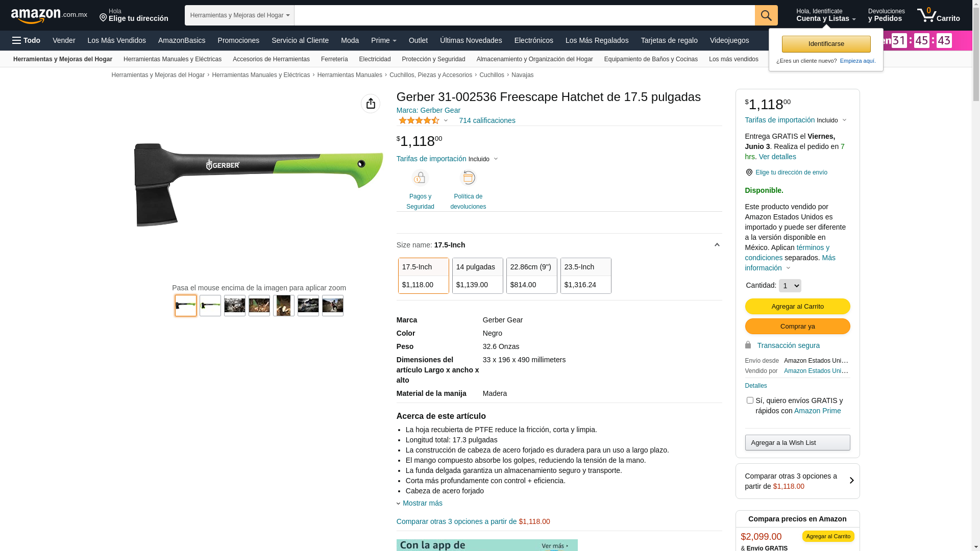Screen dimensions: 980x551
Task: Select the third product image thumbnail
Action: (x=235, y=306)
